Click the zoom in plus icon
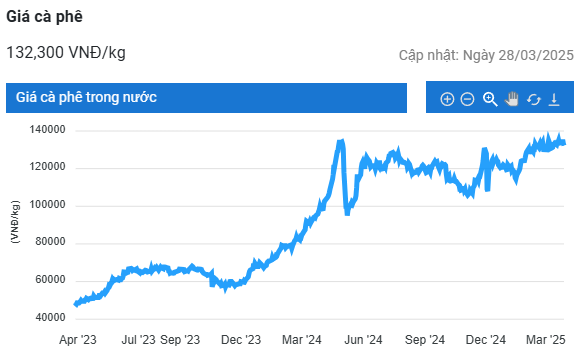Image resolution: width=586 pixels, height=362 pixels. pyautogui.click(x=447, y=99)
